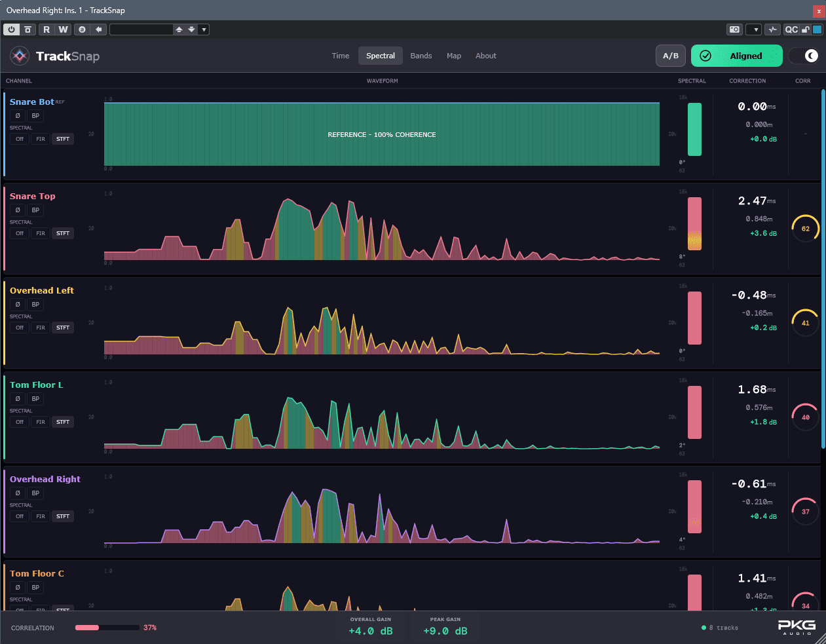
Task: Set Snare Top spectral mode to Off
Action: [x=20, y=233]
